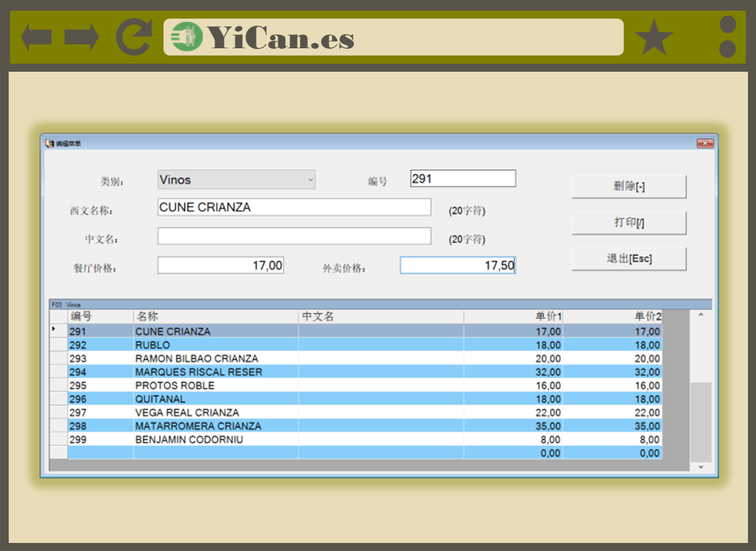Click the 退出[Esc] exit button

coord(629,259)
